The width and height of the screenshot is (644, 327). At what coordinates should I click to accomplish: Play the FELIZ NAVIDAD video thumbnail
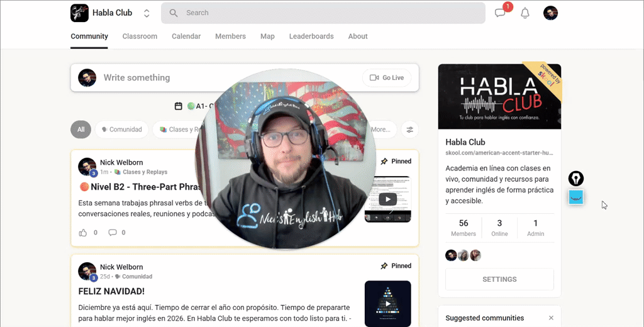(x=387, y=304)
